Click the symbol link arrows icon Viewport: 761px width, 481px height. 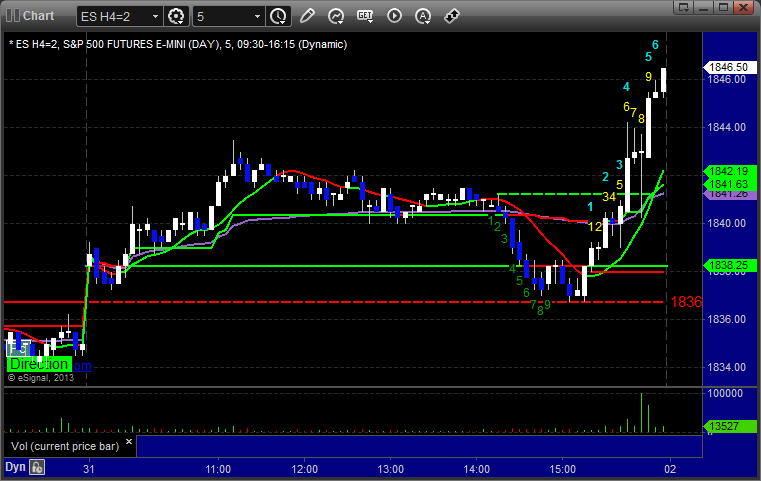click(x=452, y=16)
